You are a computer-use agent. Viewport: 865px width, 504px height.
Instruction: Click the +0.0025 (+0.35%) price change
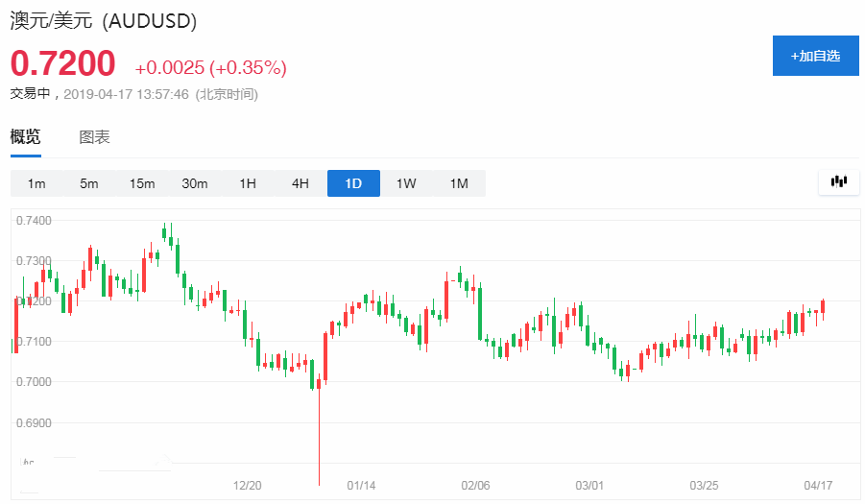(210, 67)
